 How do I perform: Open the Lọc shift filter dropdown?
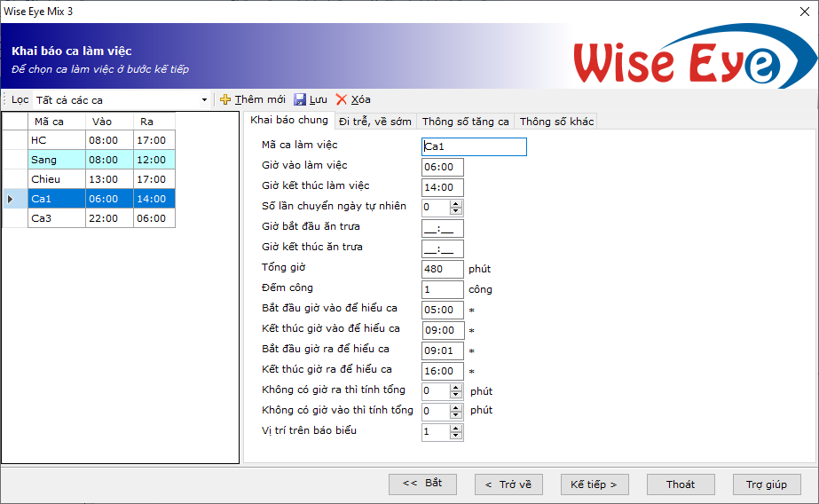[x=205, y=100]
